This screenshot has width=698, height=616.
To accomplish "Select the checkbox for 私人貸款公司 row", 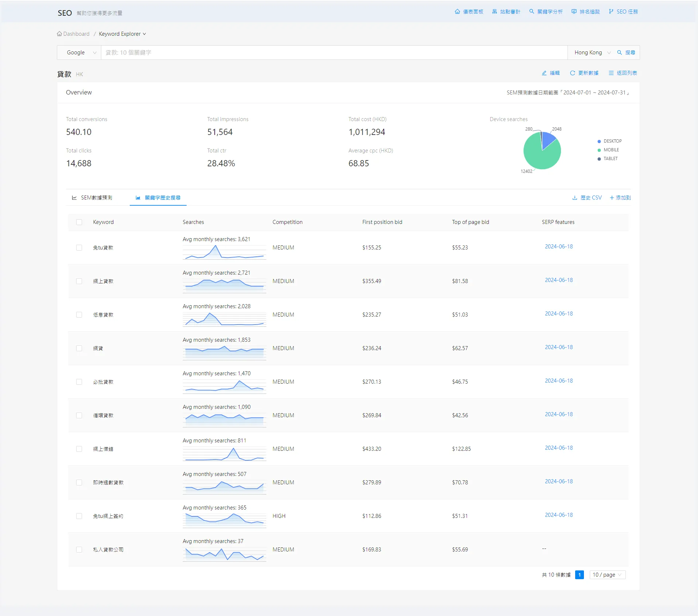I will point(79,550).
